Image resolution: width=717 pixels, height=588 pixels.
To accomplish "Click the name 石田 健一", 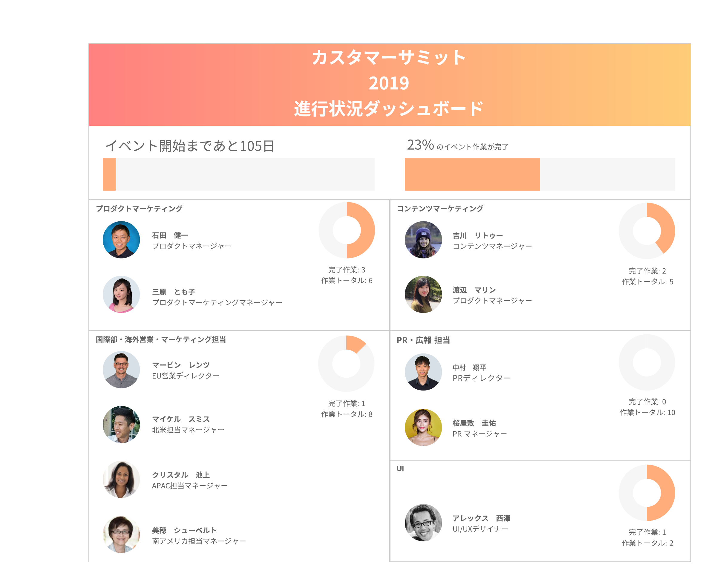I will coord(170,235).
